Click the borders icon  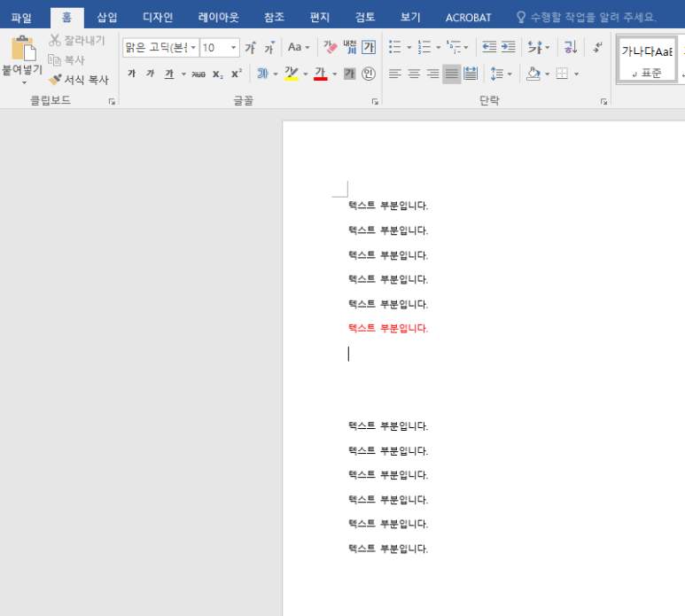point(562,74)
